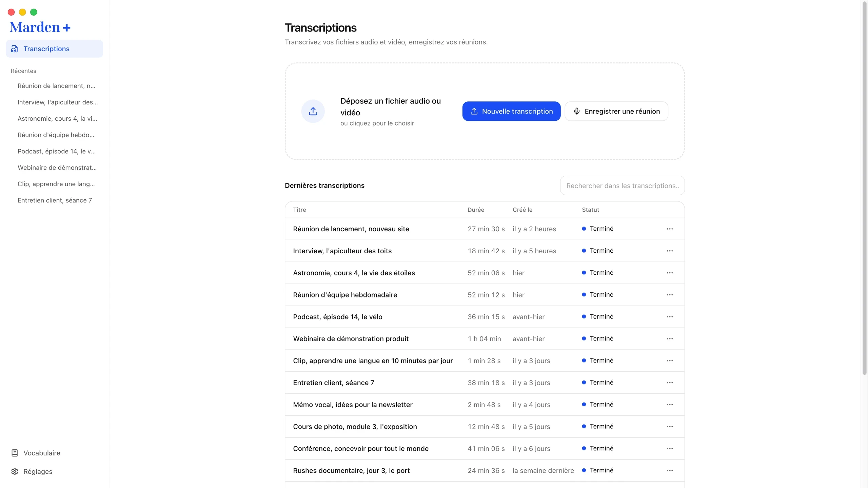Screen dimensions: 868x488
Task: Open more options for Réunion d'équipe hebdomadaire
Action: (670, 295)
